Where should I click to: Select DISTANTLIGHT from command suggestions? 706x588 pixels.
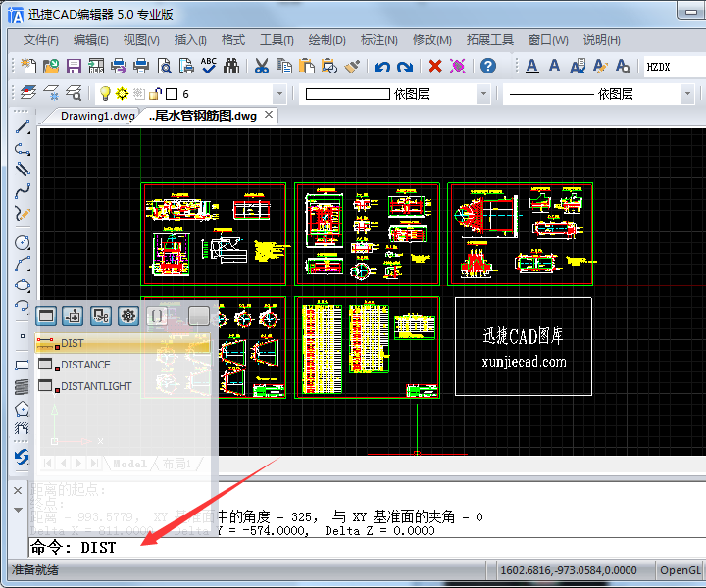123,386
